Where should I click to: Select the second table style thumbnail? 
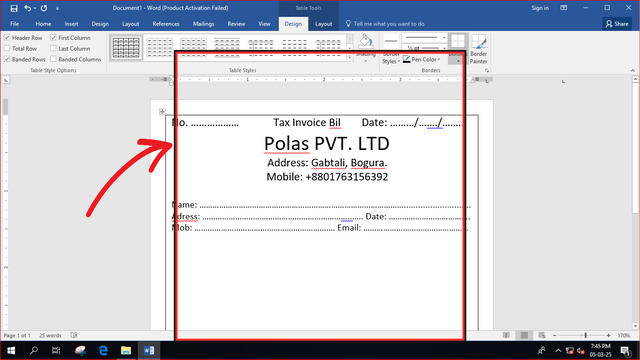click(x=160, y=48)
